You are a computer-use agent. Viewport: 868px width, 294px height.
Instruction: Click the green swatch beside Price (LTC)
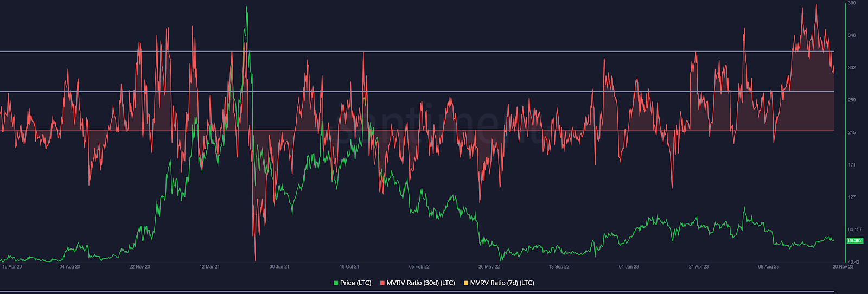(x=336, y=283)
